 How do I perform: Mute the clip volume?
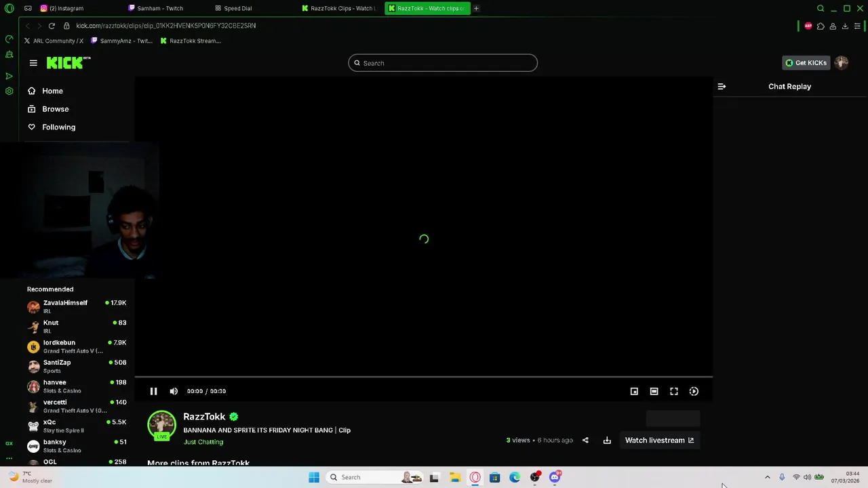click(174, 391)
